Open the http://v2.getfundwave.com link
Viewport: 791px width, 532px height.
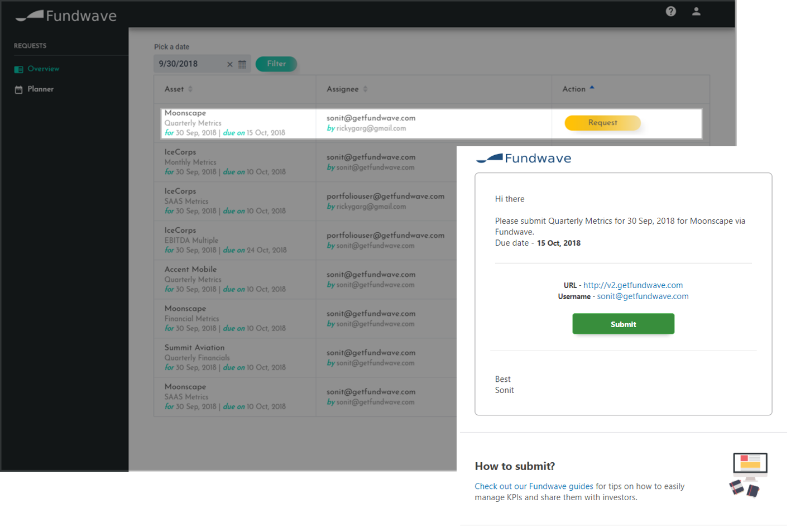633,285
